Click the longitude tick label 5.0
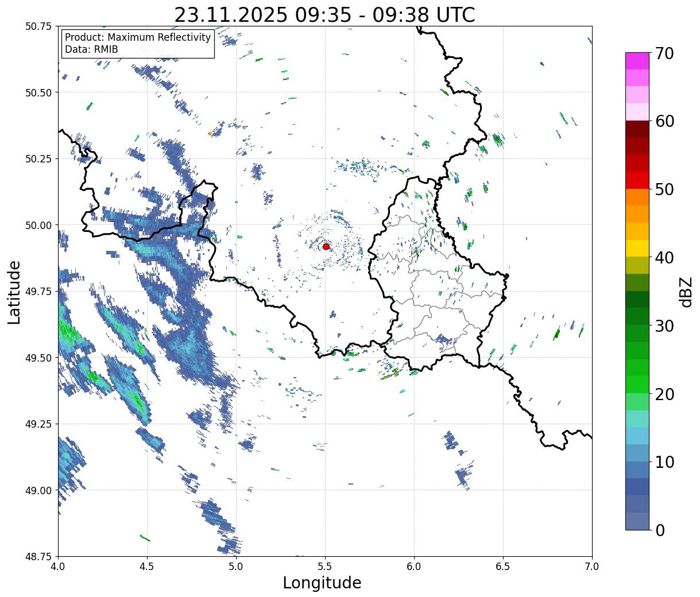This screenshot has height=597, width=700. pyautogui.click(x=236, y=567)
